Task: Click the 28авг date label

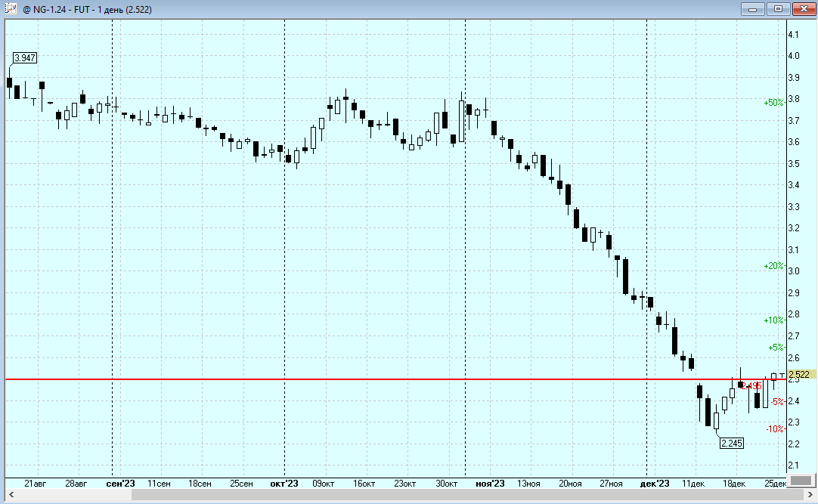Action: tap(76, 483)
